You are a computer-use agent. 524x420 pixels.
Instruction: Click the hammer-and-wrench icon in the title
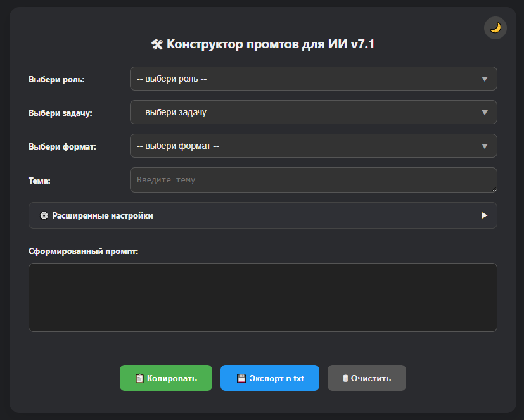point(157,44)
